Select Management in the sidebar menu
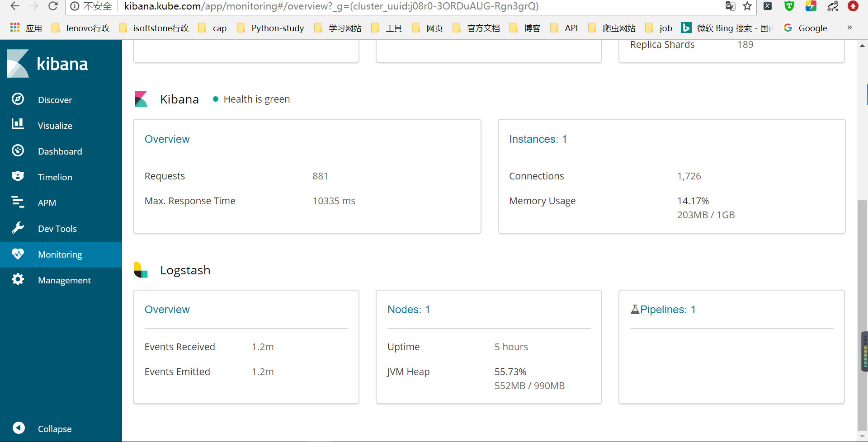This screenshot has width=868, height=442. click(x=64, y=280)
